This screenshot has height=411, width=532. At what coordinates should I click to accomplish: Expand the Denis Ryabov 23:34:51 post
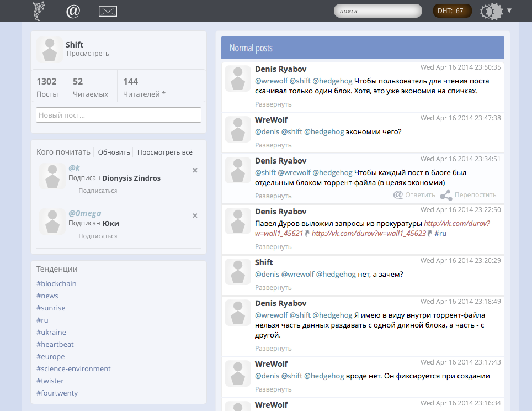click(273, 196)
